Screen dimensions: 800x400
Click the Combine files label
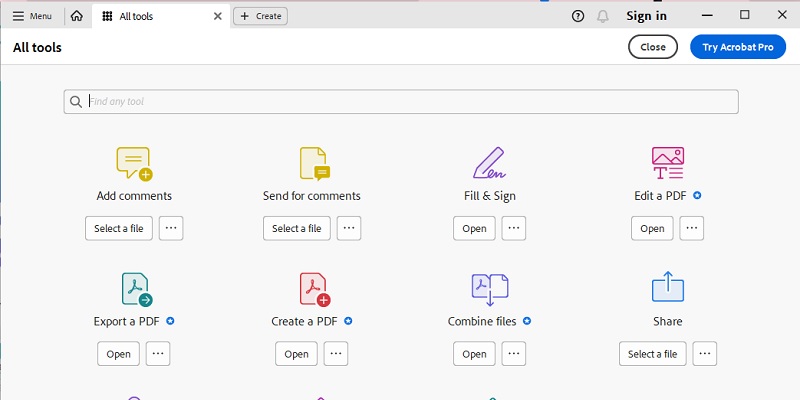coord(482,321)
